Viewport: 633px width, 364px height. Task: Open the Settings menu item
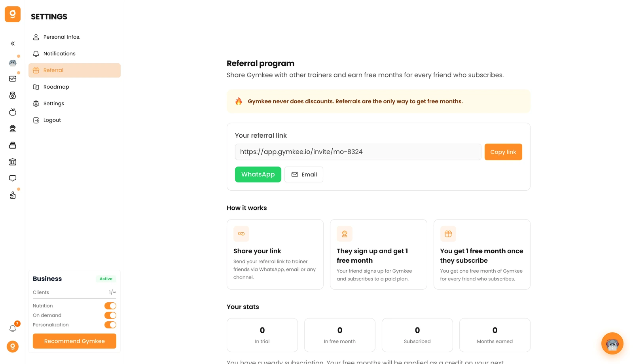74,104
